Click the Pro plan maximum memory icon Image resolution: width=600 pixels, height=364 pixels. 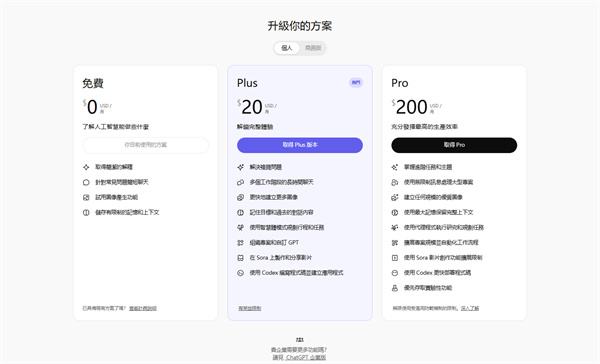click(x=395, y=212)
